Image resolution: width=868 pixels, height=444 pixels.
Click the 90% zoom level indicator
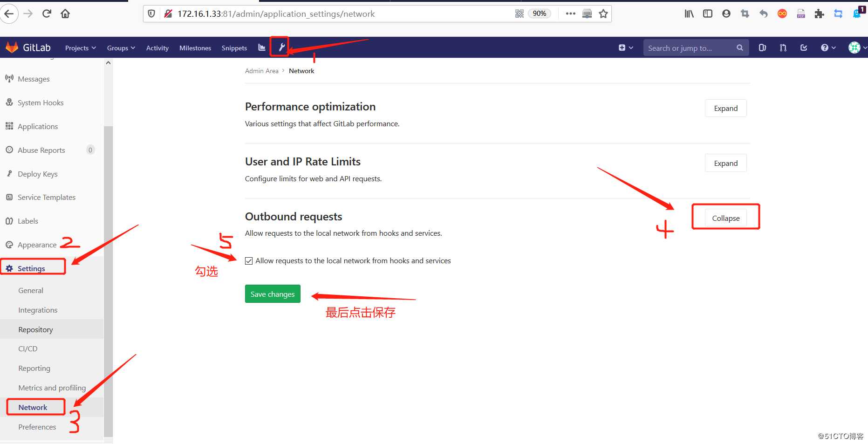(539, 14)
